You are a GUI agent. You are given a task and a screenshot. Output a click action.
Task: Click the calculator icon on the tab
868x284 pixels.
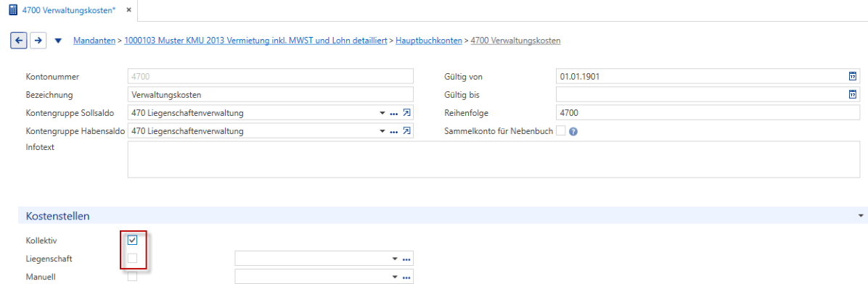pos(13,10)
